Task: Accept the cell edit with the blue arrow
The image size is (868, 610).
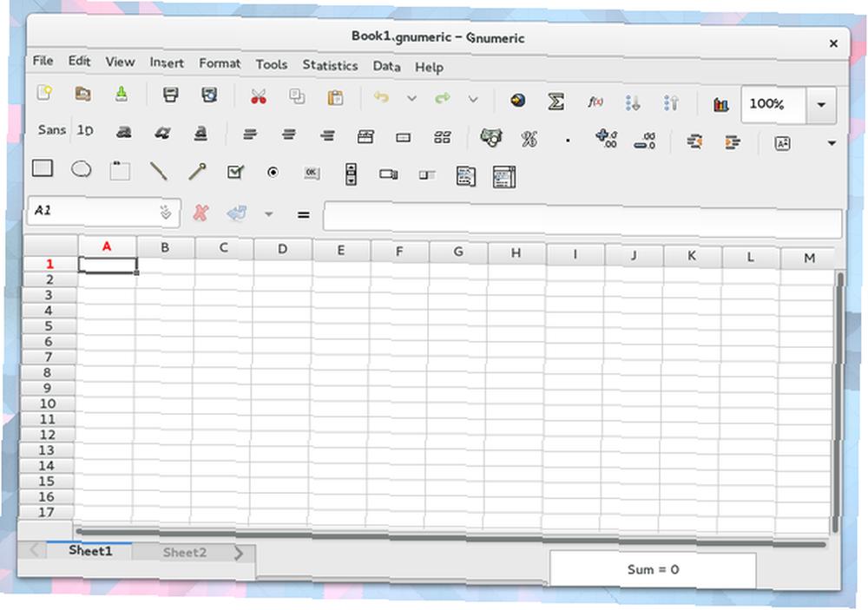Action: coord(237,213)
